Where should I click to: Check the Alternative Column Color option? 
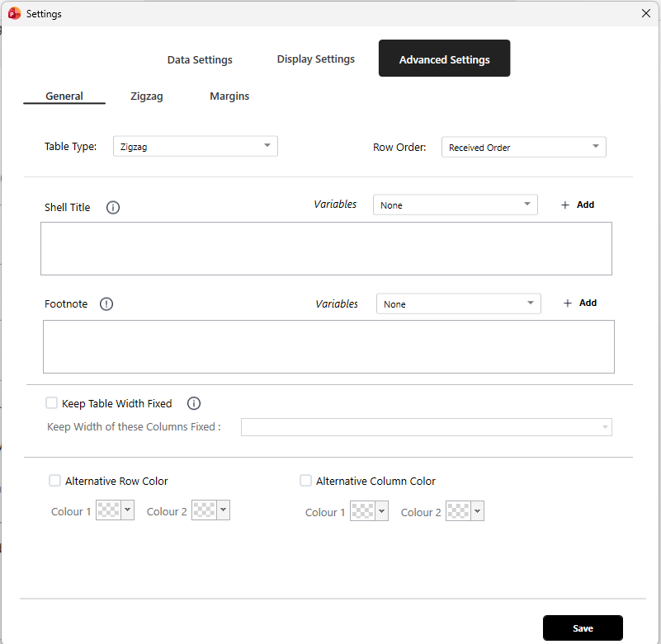tap(306, 481)
